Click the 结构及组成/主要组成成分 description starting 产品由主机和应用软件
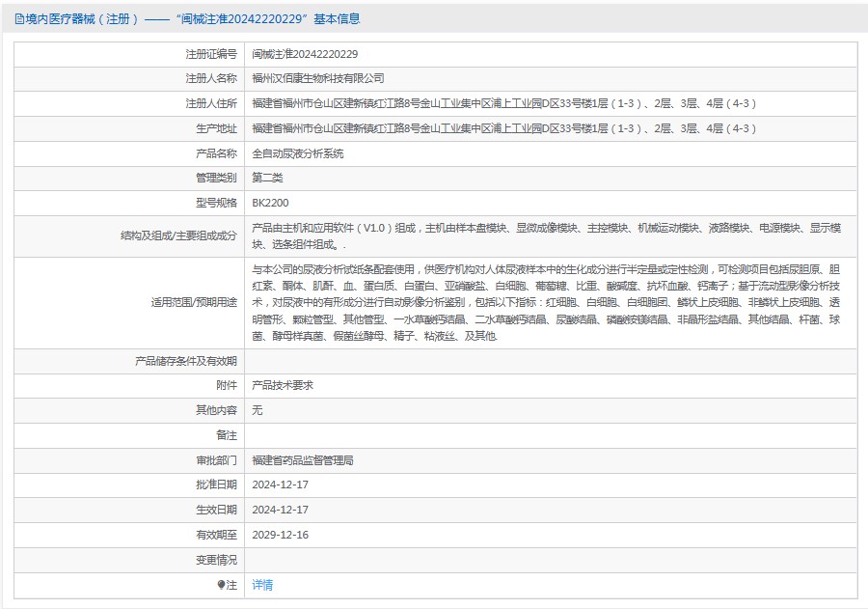 click(x=547, y=236)
